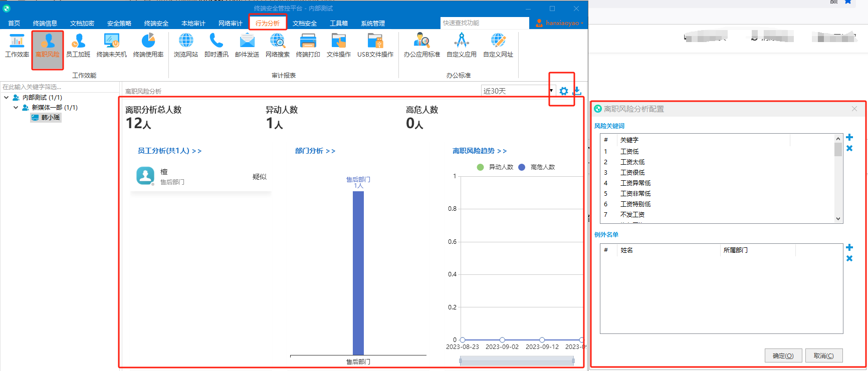Screen dimensions: 868x371
Task: Export the report with download icon
Action: coord(577,91)
